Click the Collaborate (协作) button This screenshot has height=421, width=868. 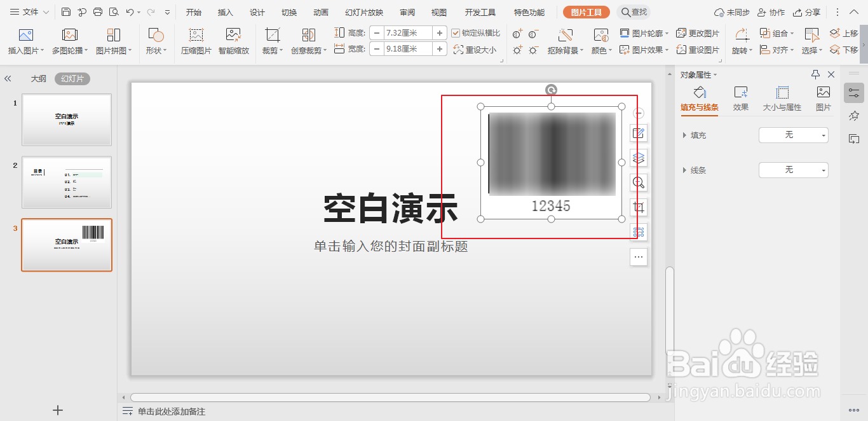[x=771, y=13]
